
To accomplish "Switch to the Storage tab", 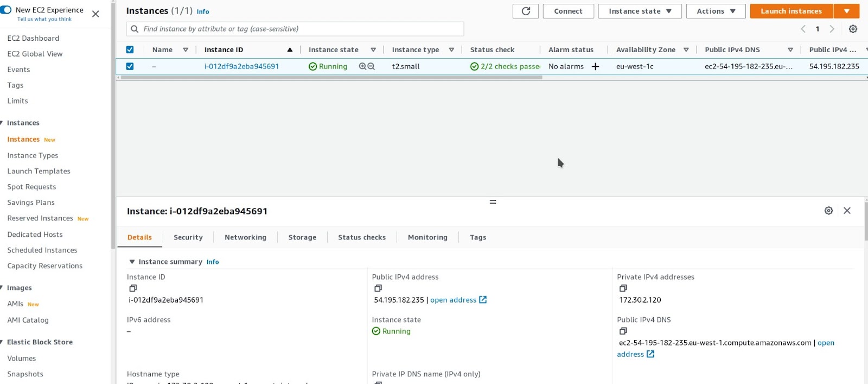I will click(x=302, y=237).
